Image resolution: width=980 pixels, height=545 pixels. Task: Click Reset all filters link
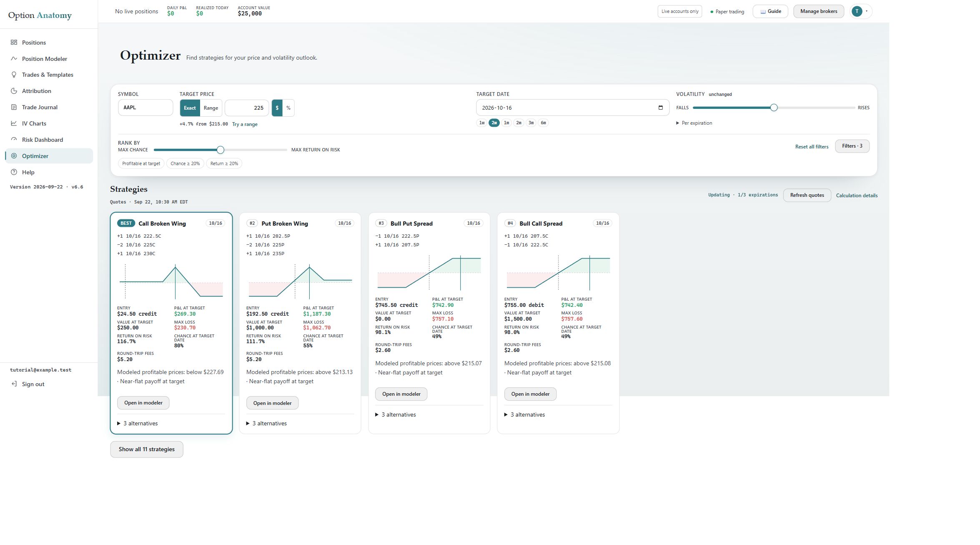[x=812, y=147]
